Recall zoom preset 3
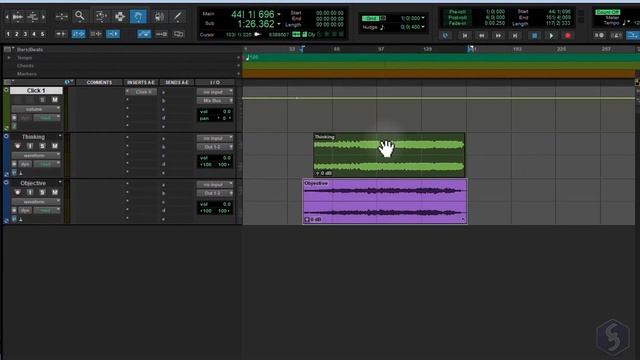This screenshot has height=360, width=640. click(25, 34)
